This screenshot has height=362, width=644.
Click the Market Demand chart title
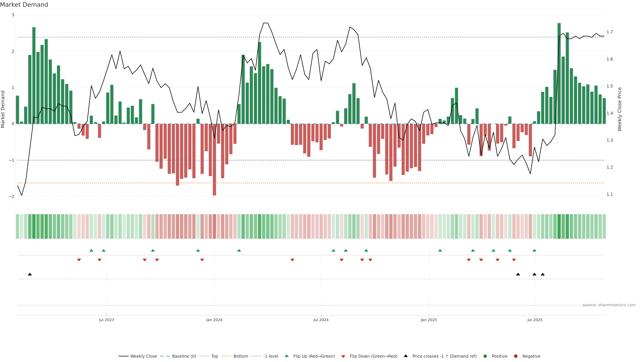coord(24,5)
